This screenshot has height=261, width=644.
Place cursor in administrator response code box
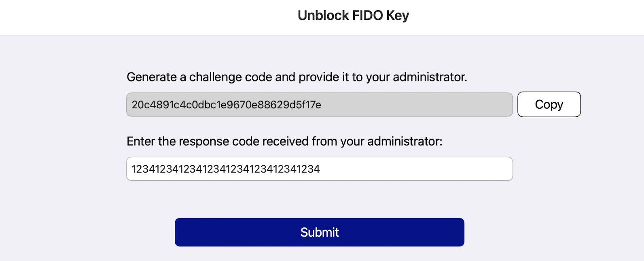319,169
